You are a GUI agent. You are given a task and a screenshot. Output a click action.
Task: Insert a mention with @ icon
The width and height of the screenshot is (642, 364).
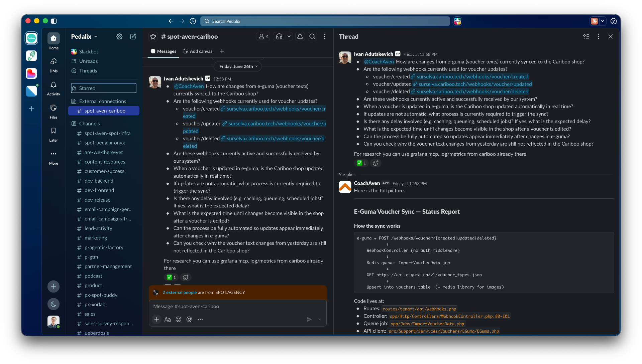[189, 319]
